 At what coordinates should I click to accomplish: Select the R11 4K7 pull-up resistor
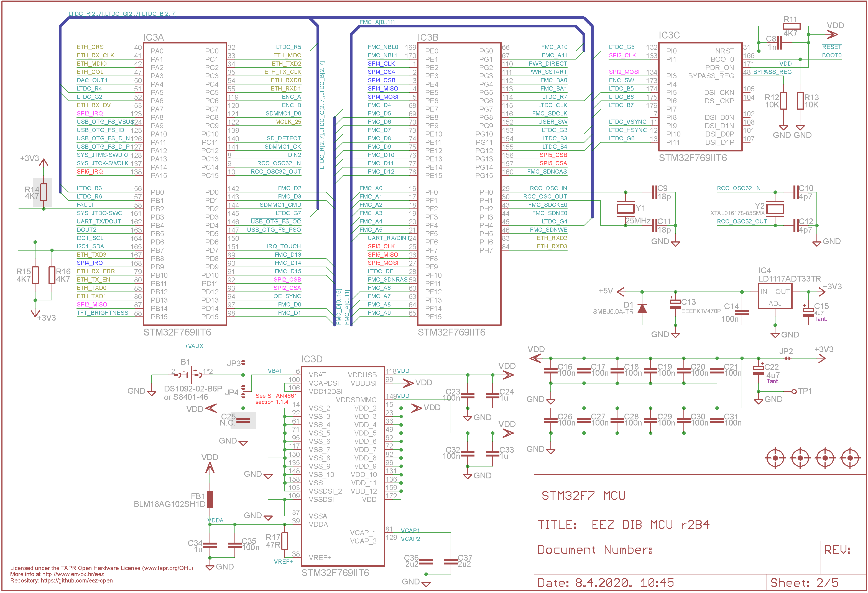coord(792,26)
